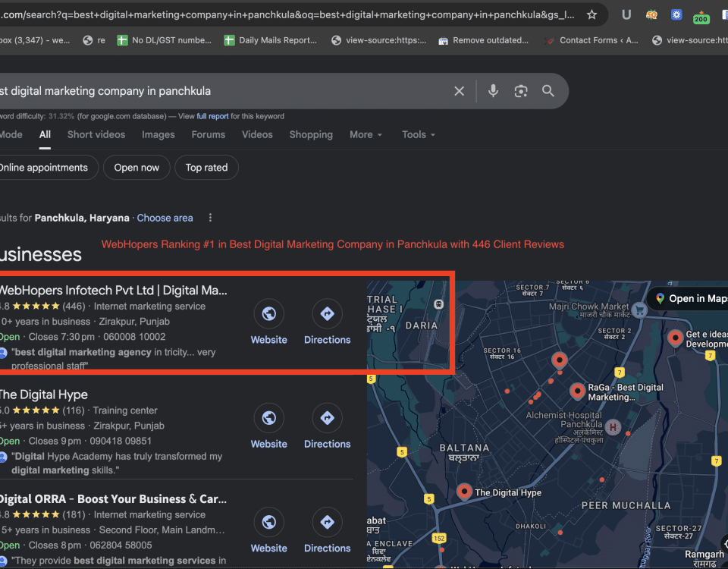Toggle the Top rated filter chip
The height and width of the screenshot is (569, 728).
[x=206, y=168]
